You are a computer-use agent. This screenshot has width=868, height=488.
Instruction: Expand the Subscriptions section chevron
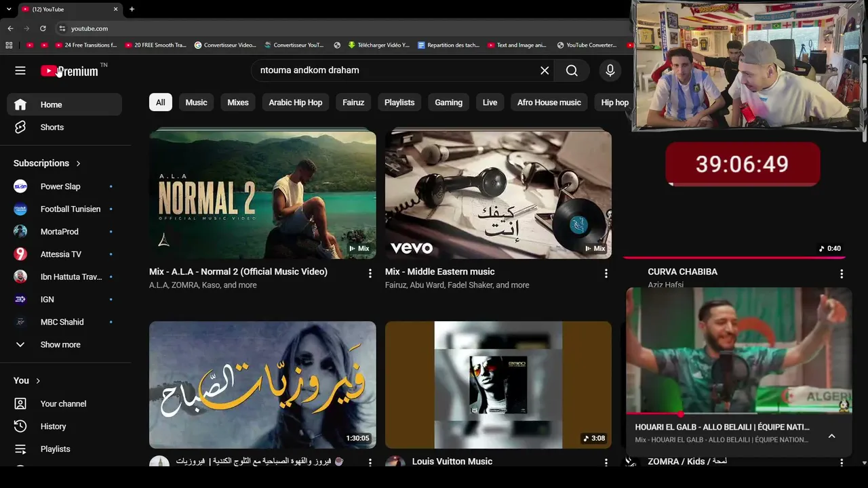coord(78,163)
